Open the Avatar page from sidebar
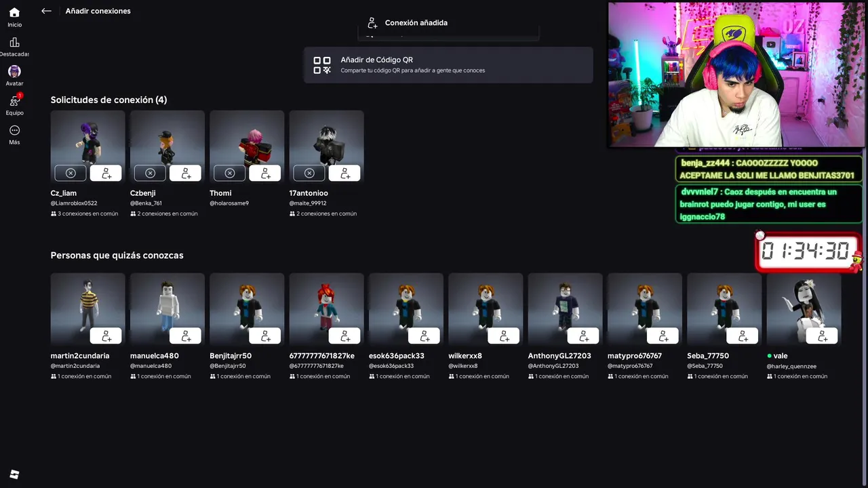Image resolution: width=868 pixels, height=488 pixels. [14, 76]
